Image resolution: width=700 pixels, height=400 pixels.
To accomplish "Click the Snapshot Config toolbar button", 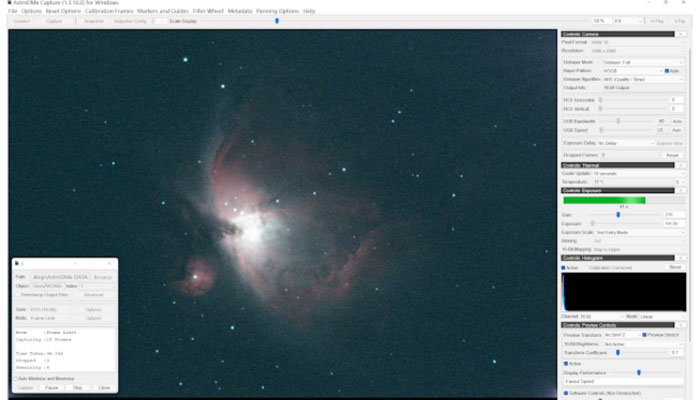I will [129, 21].
